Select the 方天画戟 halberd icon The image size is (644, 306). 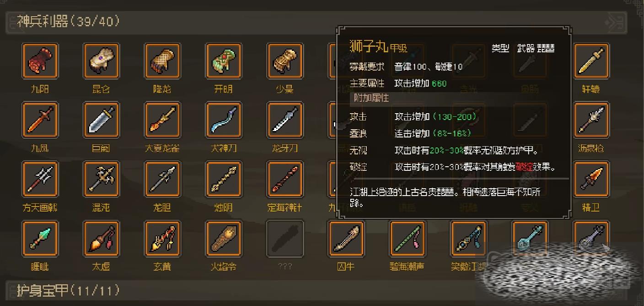[40, 179]
